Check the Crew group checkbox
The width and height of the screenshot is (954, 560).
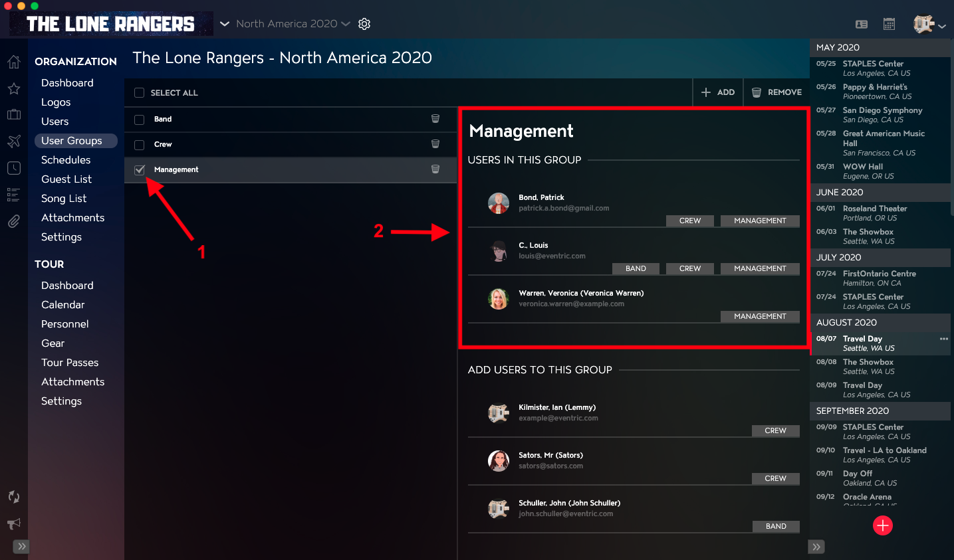pos(139,145)
